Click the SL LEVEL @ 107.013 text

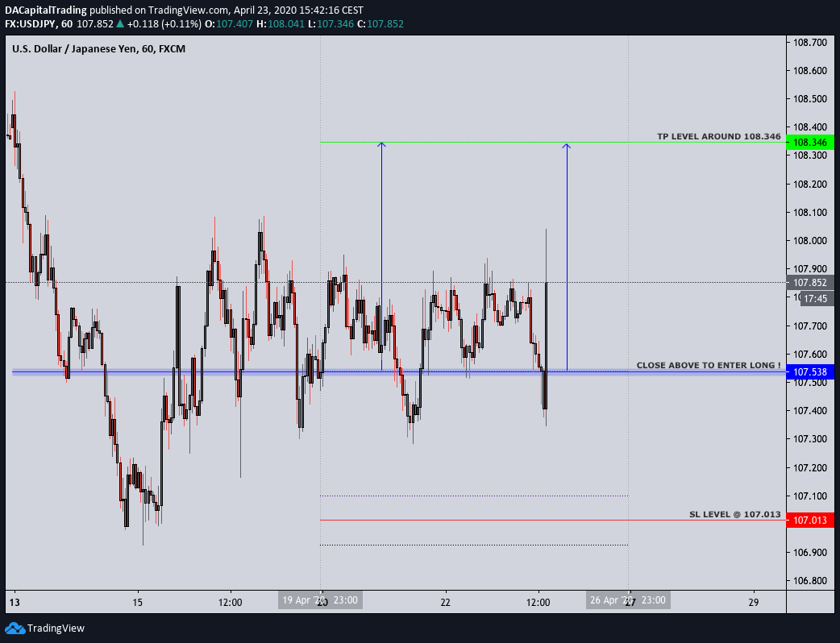tap(735, 514)
